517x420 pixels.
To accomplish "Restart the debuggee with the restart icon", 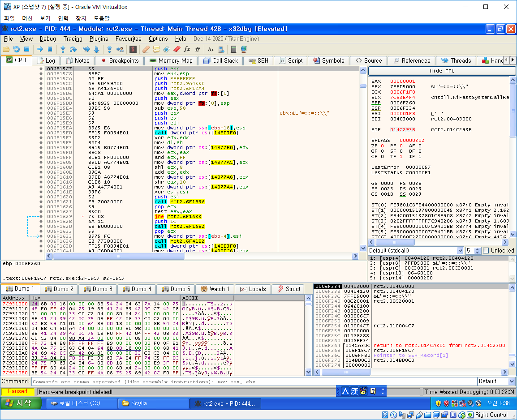I will click(16, 49).
